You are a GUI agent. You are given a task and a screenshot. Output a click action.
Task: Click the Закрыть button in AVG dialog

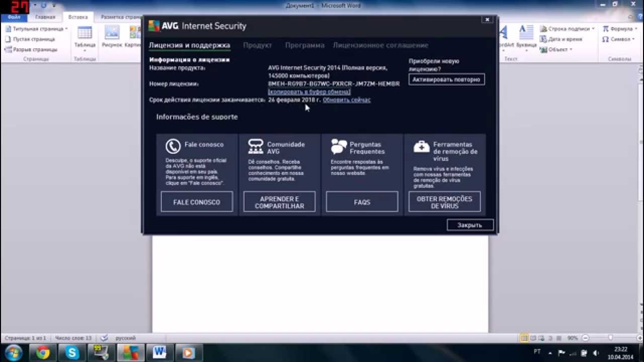coord(470,225)
